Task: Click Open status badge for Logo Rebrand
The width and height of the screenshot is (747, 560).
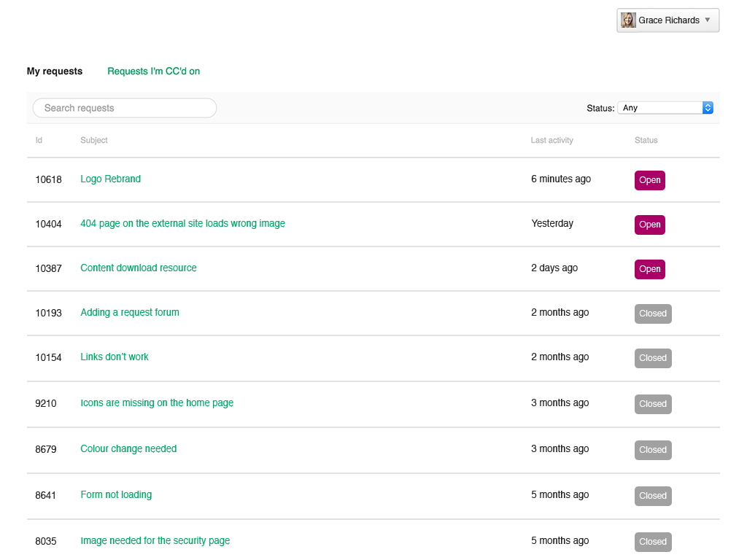Action: click(649, 180)
